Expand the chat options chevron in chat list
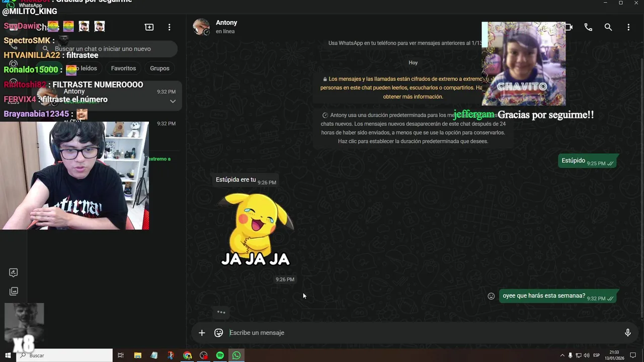 pos(173,101)
